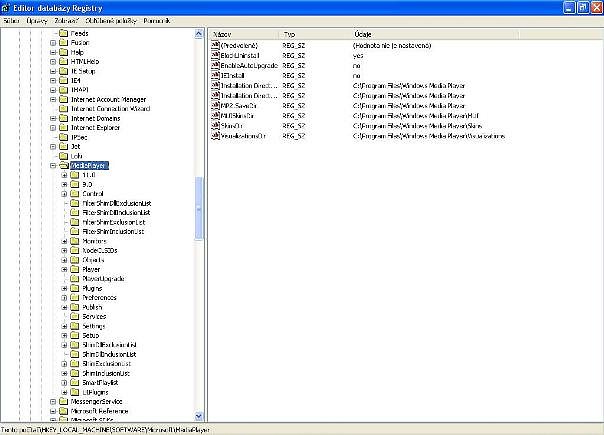
Task: Click the ShimExclusionList folder icon
Action: click(x=75, y=363)
